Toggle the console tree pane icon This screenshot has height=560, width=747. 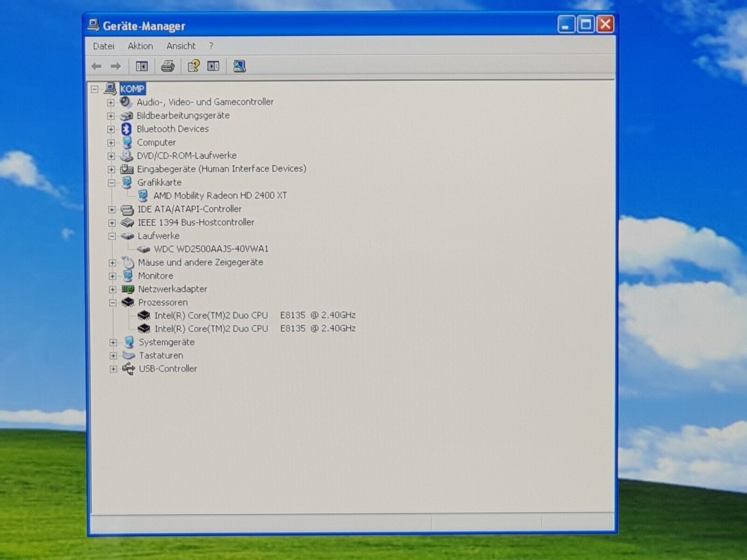point(142,66)
